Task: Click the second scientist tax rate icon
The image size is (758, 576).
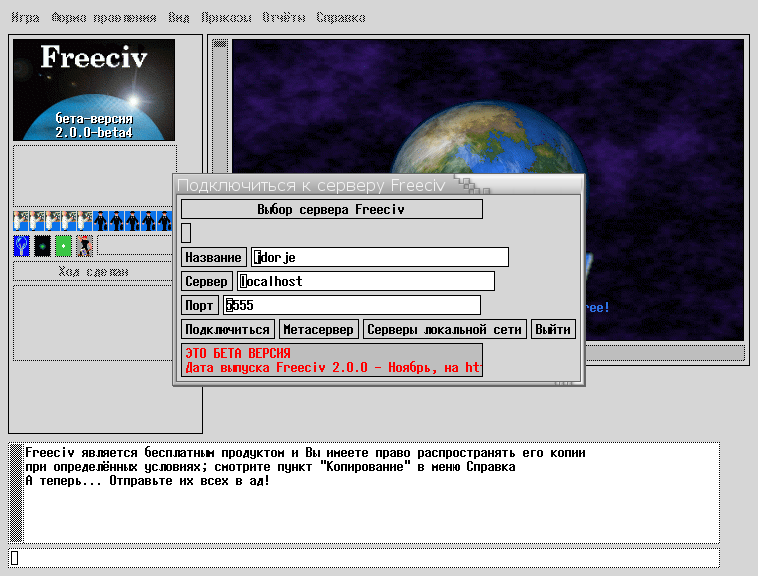Action: tap(37, 221)
